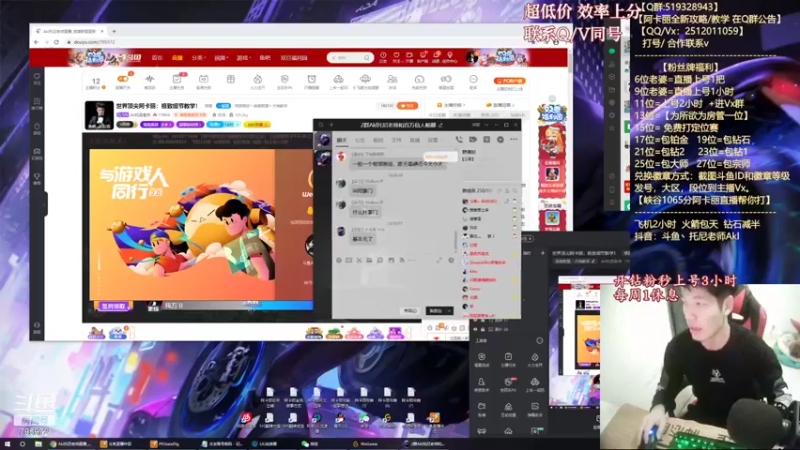Viewport: 800px width, 450px height.
Task: Open the 全民PK shield icon in web toolbar
Action: 285,81
